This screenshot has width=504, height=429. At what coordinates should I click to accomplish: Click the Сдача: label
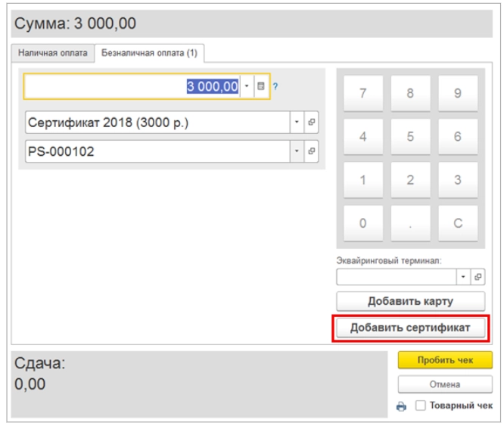39,363
